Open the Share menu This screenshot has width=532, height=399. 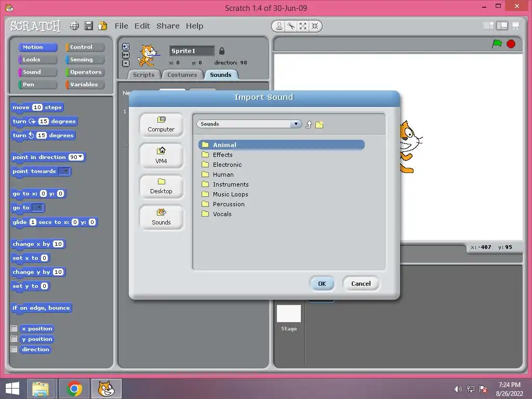point(168,26)
